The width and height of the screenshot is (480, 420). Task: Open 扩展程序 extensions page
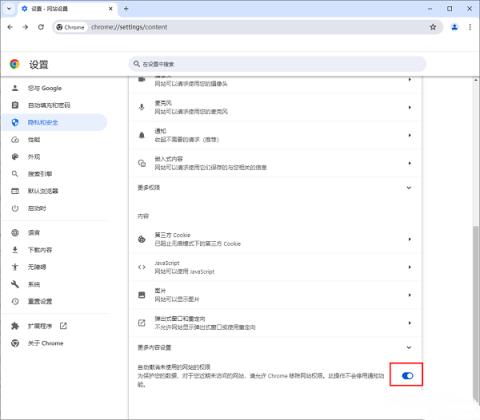(40, 326)
